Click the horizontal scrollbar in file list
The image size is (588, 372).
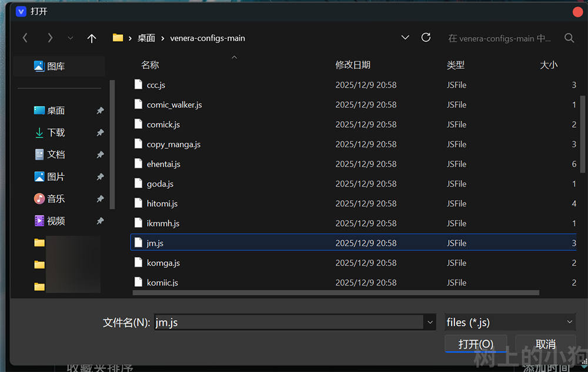tap(335, 293)
